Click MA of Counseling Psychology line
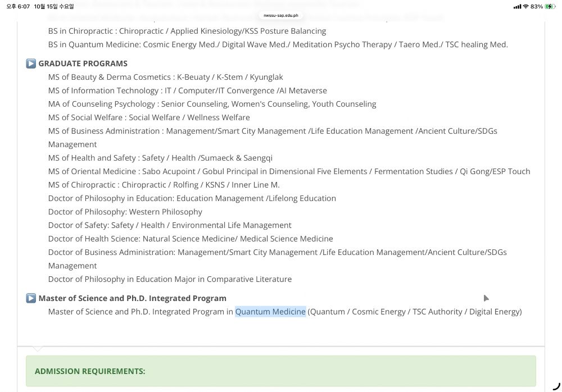 pyautogui.click(x=212, y=104)
